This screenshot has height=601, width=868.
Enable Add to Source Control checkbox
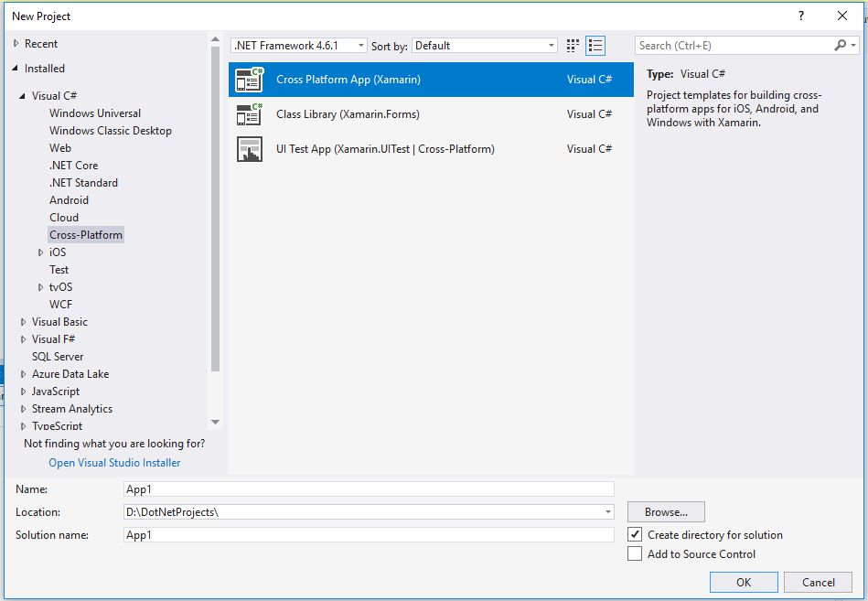[x=635, y=553]
